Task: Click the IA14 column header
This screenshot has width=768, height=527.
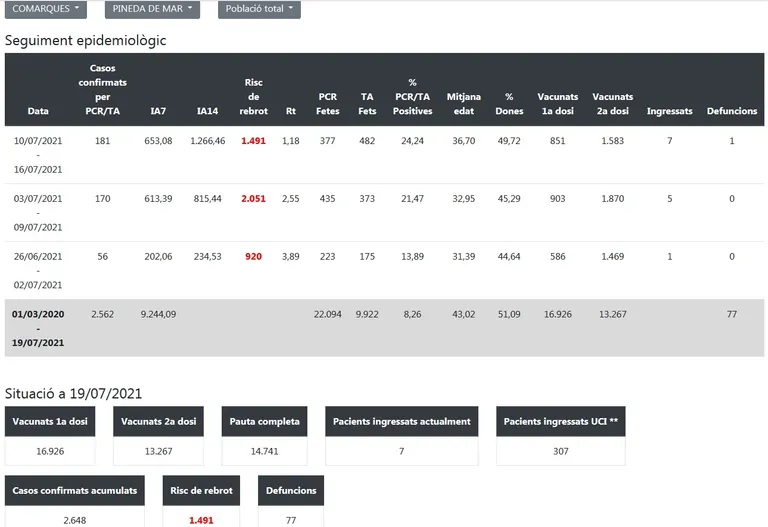Action: coord(208,111)
